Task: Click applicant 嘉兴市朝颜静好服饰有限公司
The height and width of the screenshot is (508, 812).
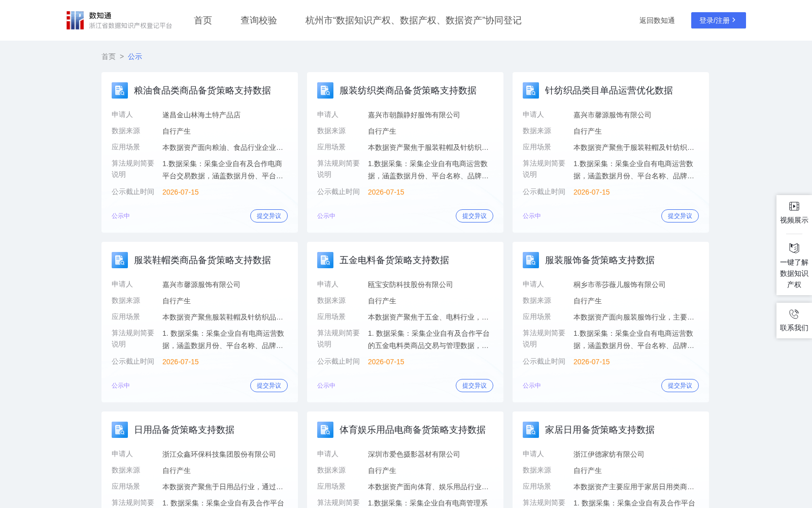Action: 414,115
